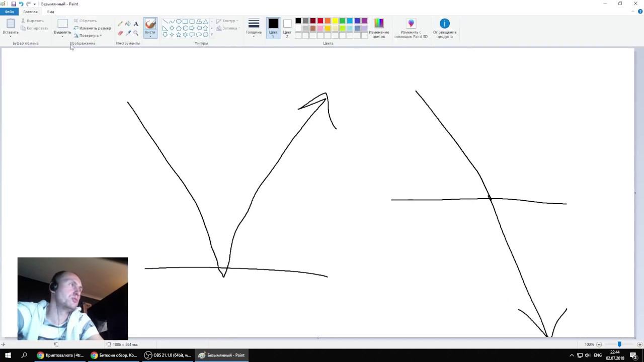Image resolution: width=644 pixels, height=362 pixels.
Task: Choose the Six-point star shape
Action: (x=185, y=35)
